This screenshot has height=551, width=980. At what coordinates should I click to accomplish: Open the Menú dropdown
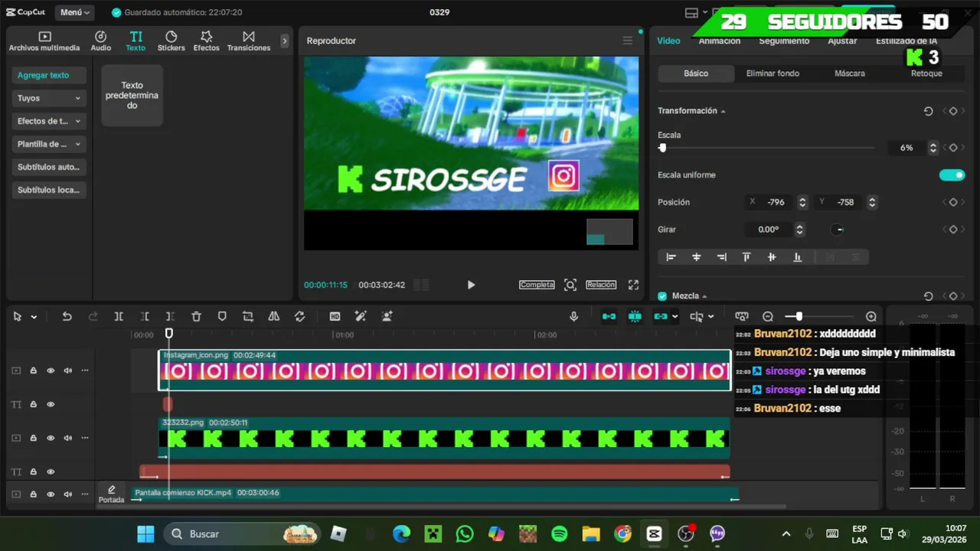[x=75, y=12]
